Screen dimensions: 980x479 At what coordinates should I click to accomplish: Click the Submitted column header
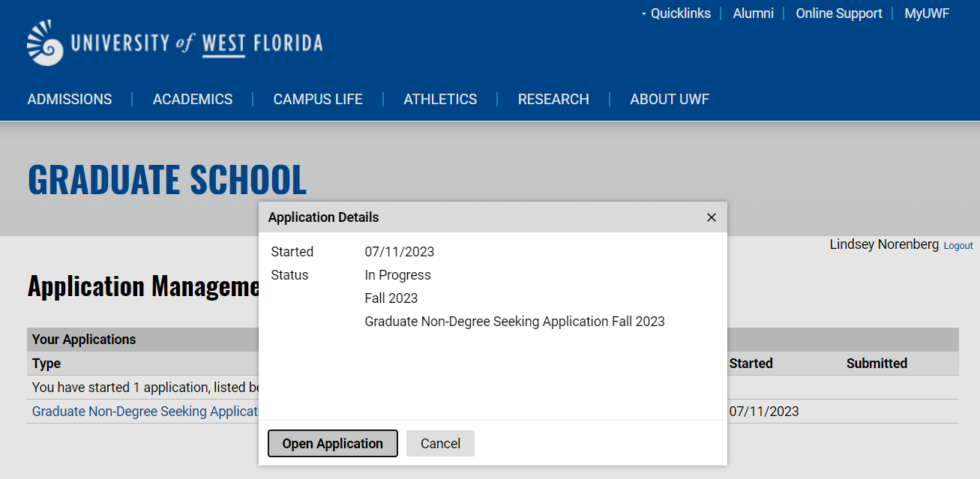click(x=877, y=364)
